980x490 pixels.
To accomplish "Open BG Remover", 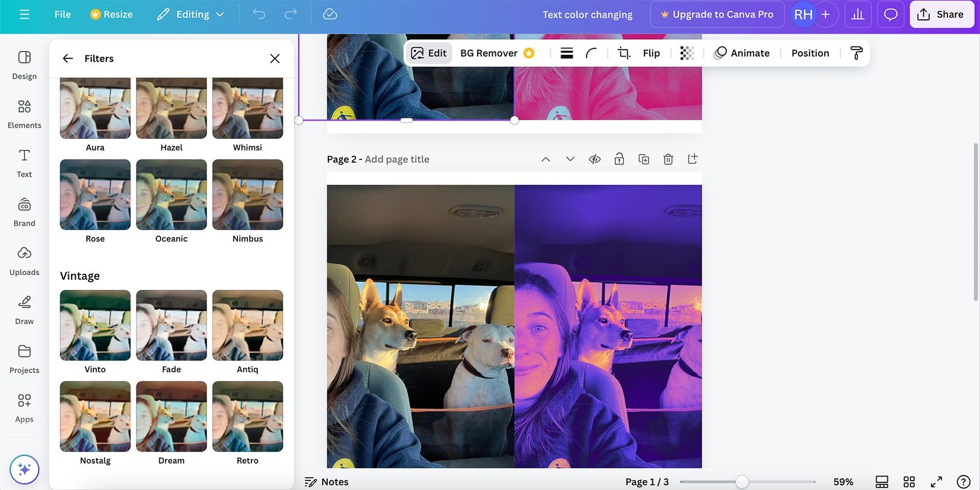I will click(497, 53).
